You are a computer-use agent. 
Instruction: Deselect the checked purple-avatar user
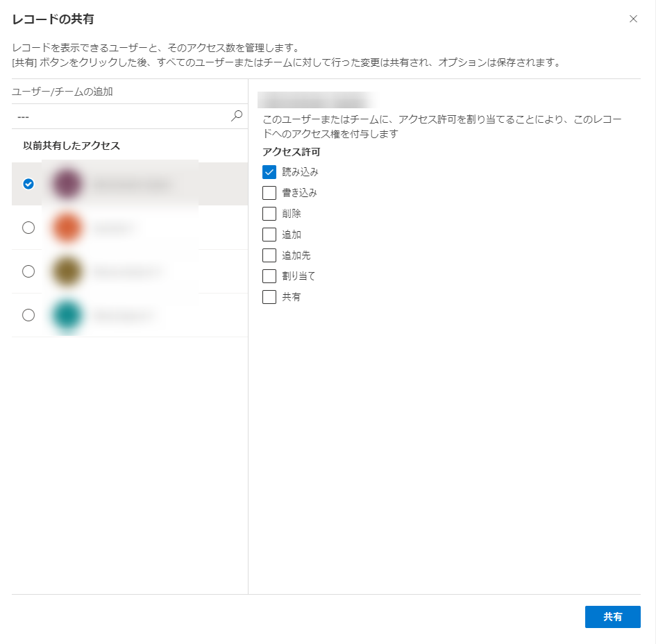pyautogui.click(x=28, y=184)
